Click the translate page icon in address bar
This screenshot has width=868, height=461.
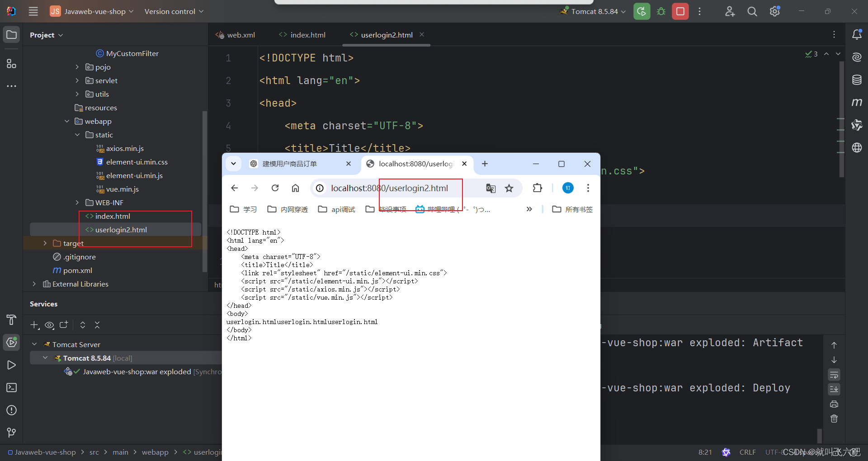pyautogui.click(x=491, y=188)
